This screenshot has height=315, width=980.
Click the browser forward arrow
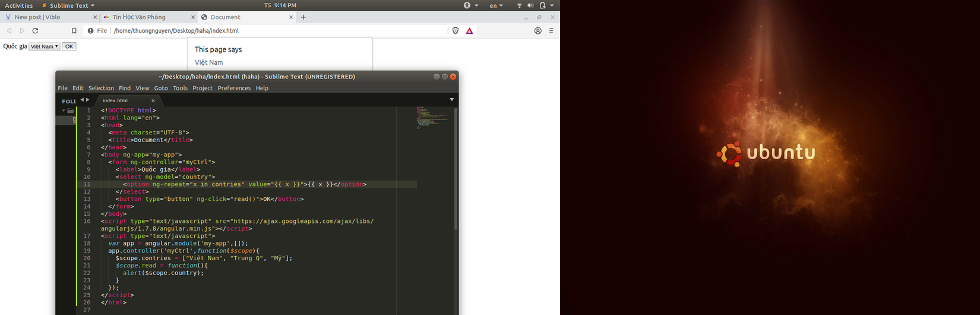22,31
